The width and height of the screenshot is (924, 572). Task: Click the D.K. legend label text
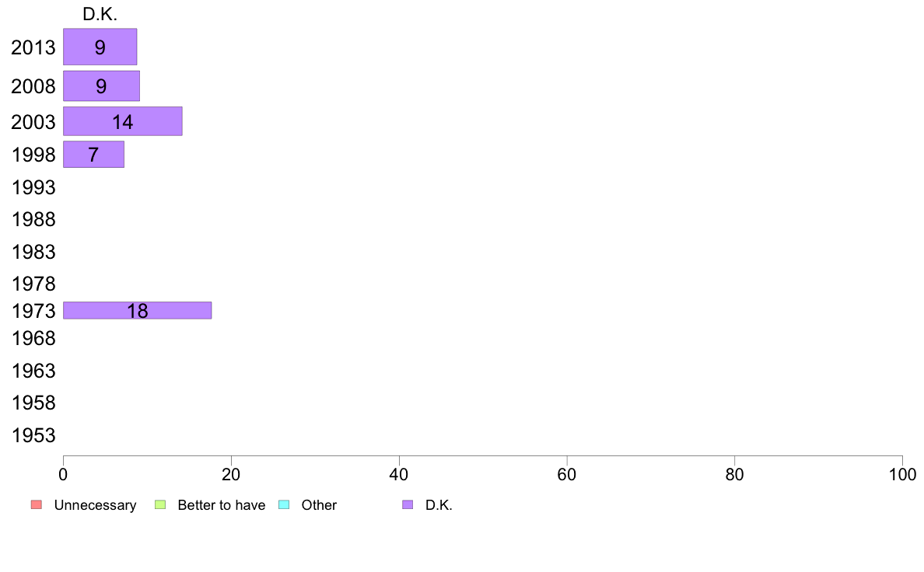[439, 505]
